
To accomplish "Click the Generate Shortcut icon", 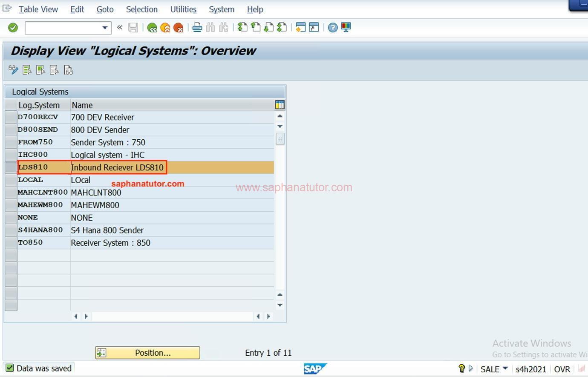I will point(314,28).
